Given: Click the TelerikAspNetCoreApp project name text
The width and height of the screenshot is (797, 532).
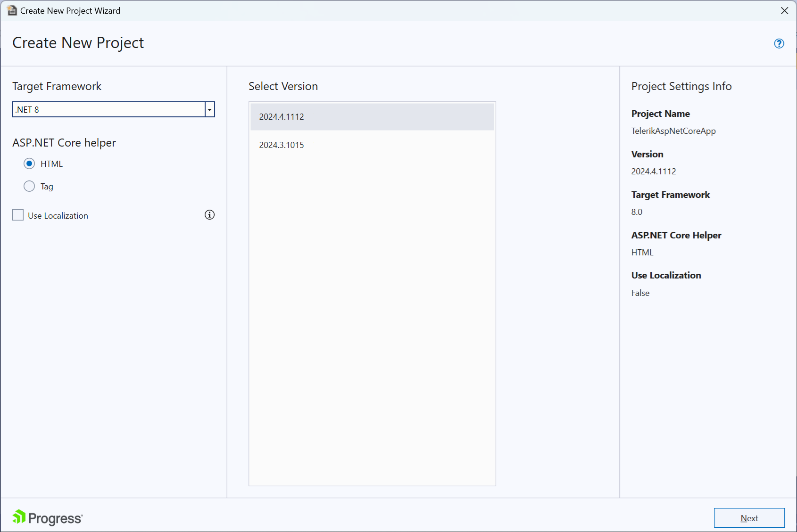Looking at the screenshot, I should 673,131.
